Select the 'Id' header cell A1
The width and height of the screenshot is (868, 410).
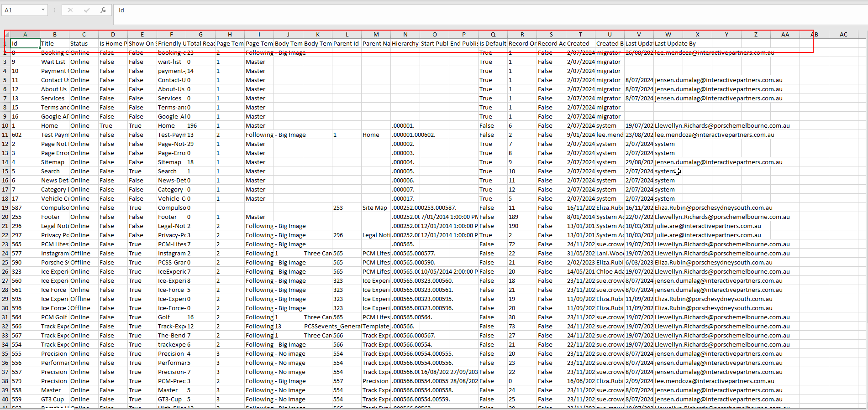[25, 43]
